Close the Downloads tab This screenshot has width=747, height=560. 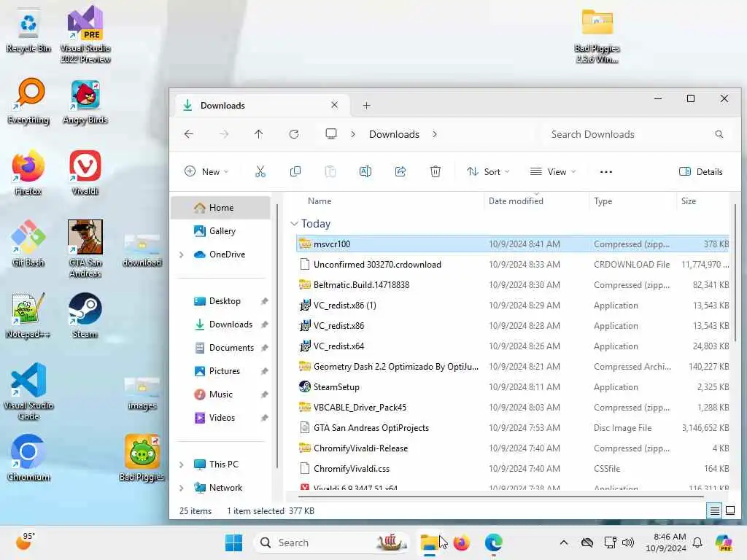tap(334, 105)
